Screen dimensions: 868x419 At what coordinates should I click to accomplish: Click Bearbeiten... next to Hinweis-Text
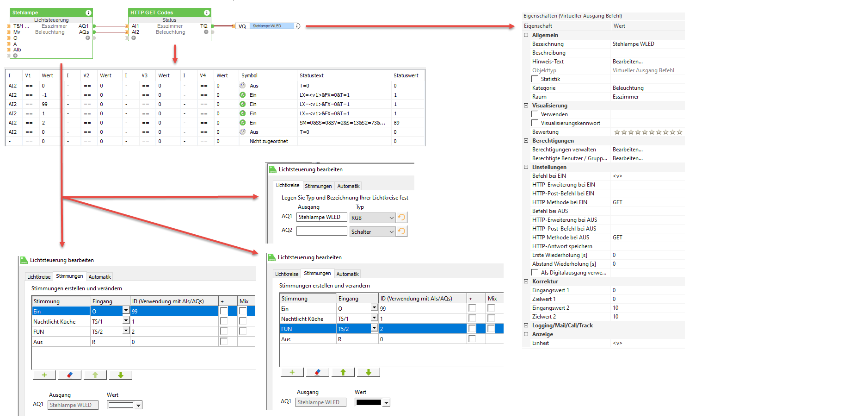(x=628, y=62)
